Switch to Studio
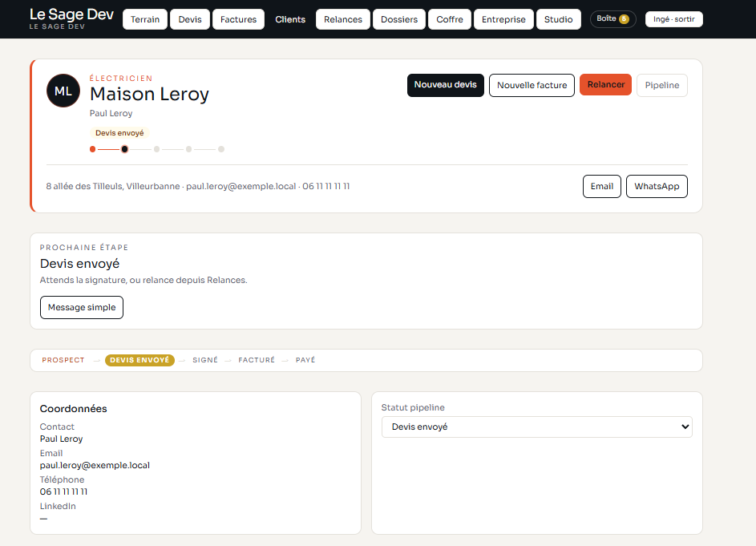The width and height of the screenshot is (756, 546). 558,19
